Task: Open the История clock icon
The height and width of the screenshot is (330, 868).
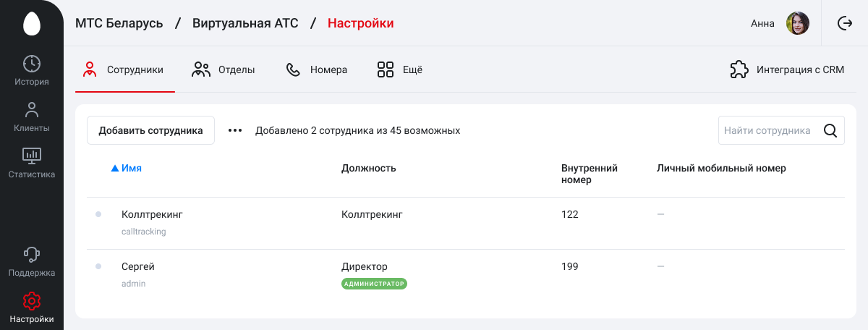Action: click(32, 64)
